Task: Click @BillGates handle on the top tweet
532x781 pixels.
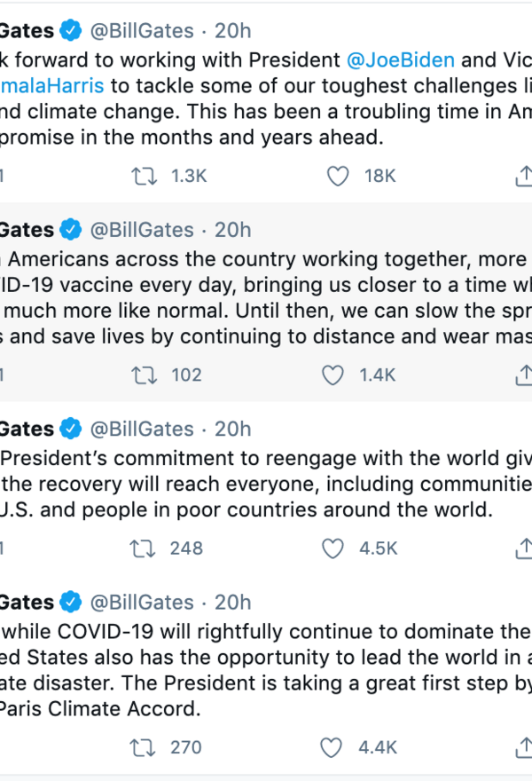Action: [140, 31]
